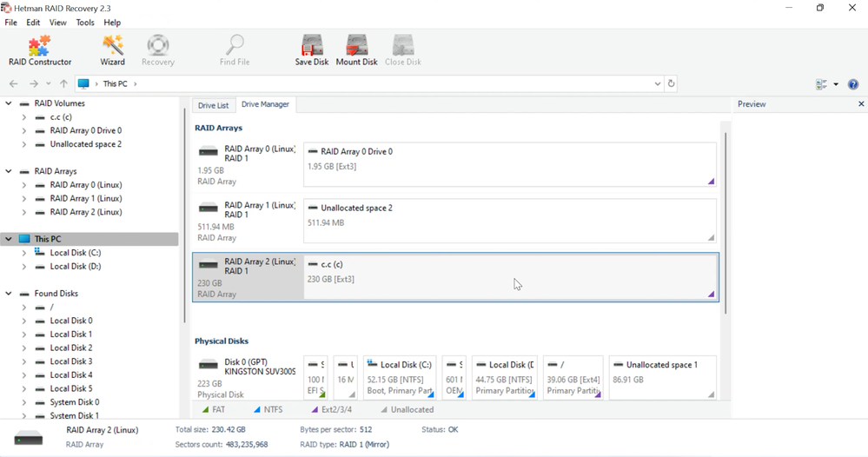Expand RAID Array 0 (Linux) in tree
The image size is (868, 457).
pyautogui.click(x=23, y=185)
